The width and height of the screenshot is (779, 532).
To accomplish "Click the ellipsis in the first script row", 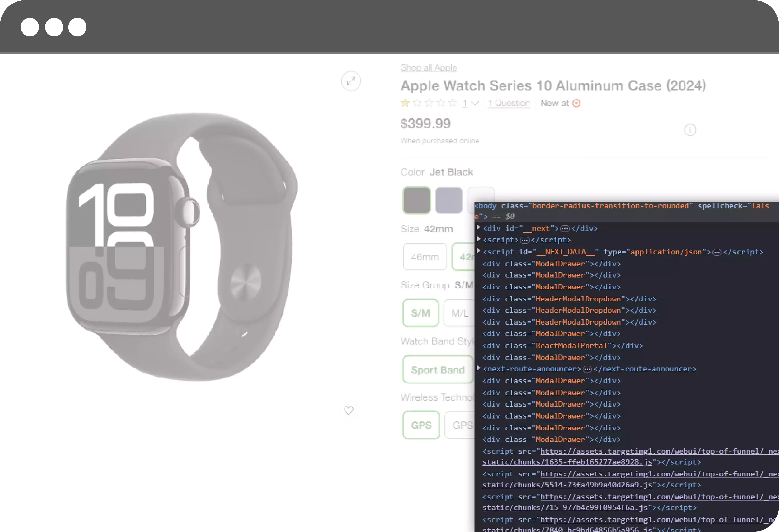I will 525,240.
